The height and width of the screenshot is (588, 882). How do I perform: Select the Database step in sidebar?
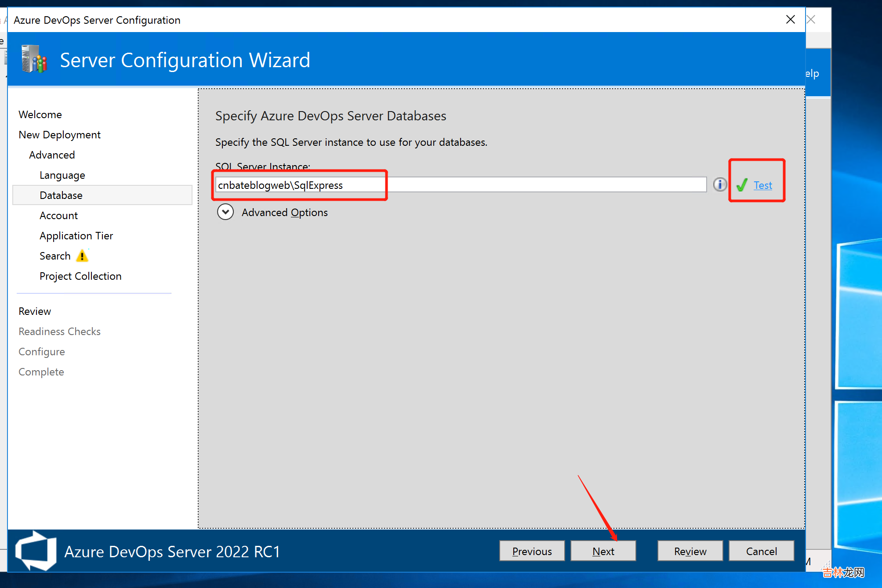click(x=61, y=195)
